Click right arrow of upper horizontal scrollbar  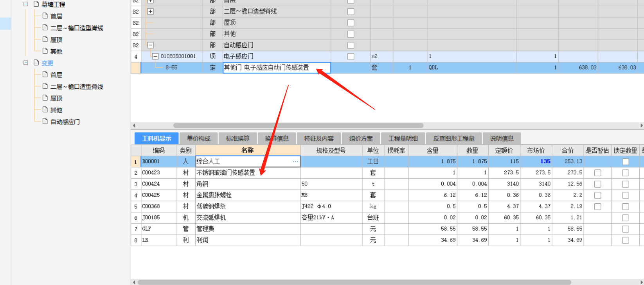coord(641,125)
